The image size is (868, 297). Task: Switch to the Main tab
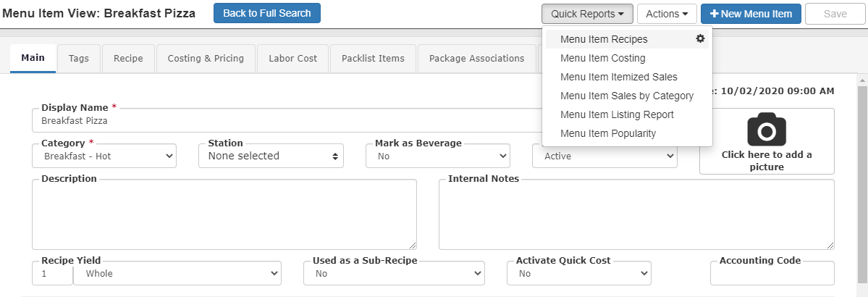tap(33, 58)
